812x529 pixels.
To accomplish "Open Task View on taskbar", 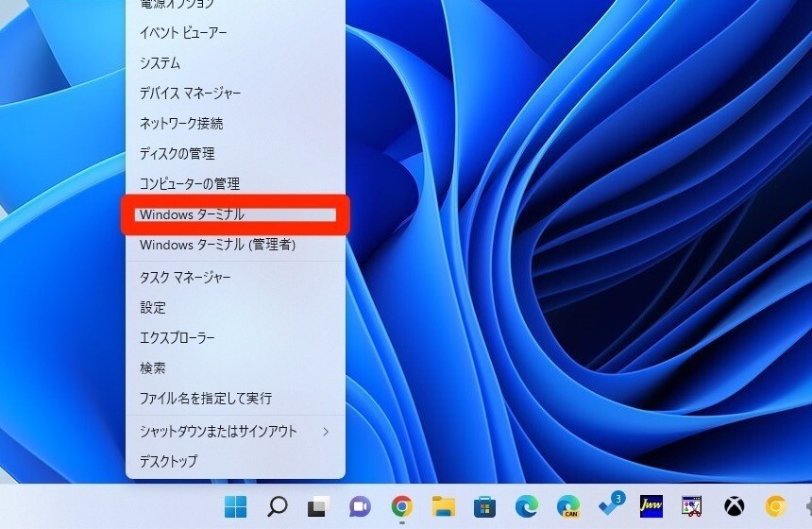I will [318, 507].
